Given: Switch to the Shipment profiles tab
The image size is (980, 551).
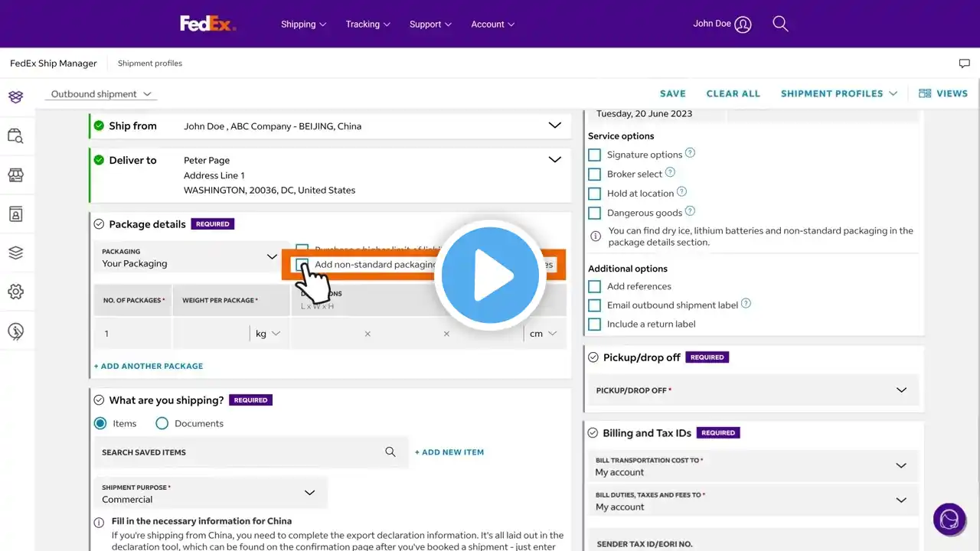Looking at the screenshot, I should (x=150, y=64).
